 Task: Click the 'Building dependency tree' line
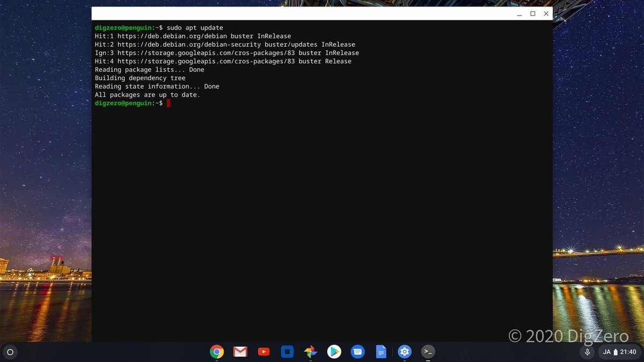(140, 78)
